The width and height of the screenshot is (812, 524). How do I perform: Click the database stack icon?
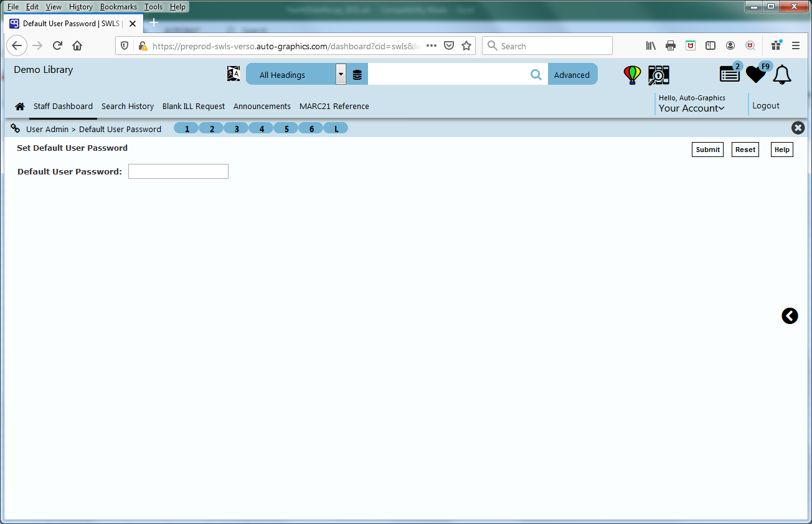[x=357, y=75]
